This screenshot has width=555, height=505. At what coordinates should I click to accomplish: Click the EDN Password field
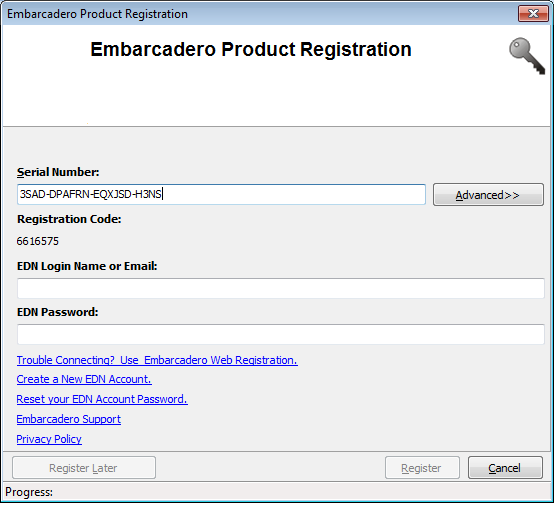tap(281, 334)
